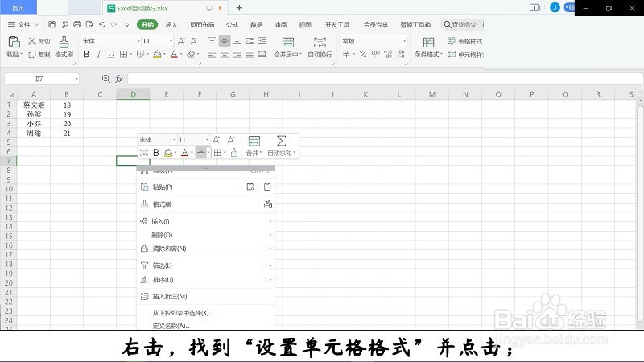Toggle center horizontal alignment in ribbon

pos(225,54)
